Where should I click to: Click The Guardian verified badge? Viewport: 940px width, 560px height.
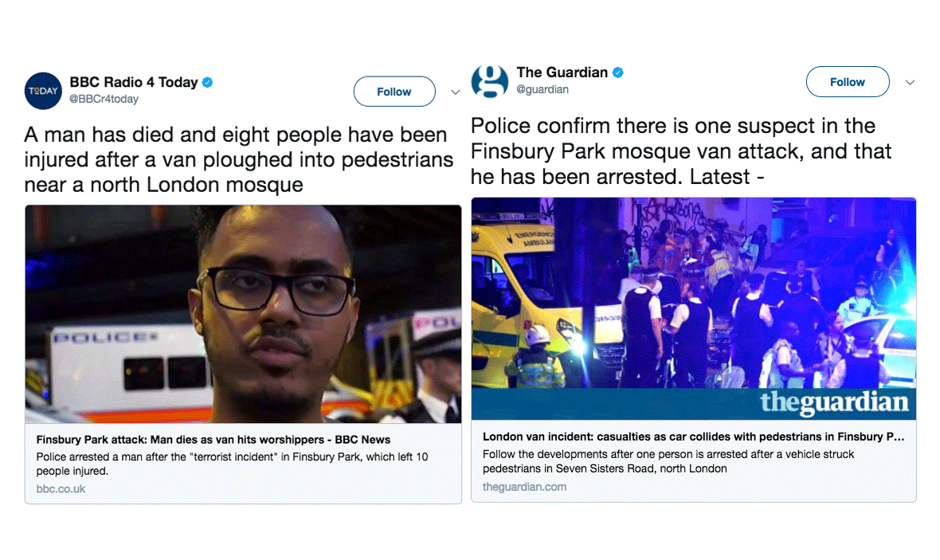coord(618,72)
